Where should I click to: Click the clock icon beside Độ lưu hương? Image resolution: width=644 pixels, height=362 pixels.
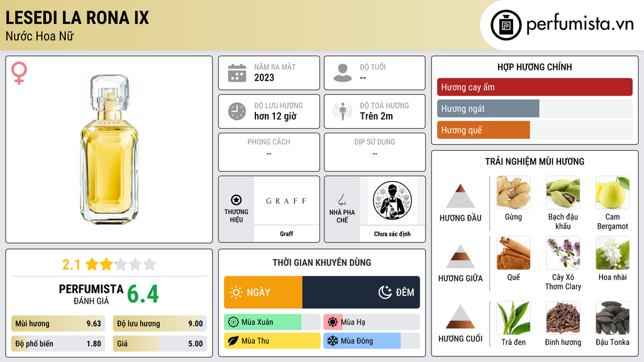click(237, 111)
